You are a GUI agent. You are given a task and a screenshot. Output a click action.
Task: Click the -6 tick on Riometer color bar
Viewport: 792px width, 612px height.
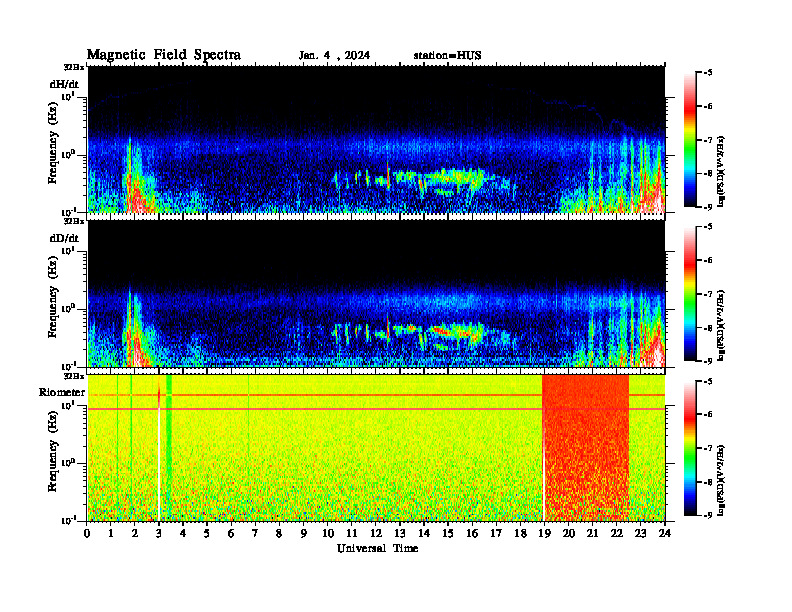tap(707, 414)
